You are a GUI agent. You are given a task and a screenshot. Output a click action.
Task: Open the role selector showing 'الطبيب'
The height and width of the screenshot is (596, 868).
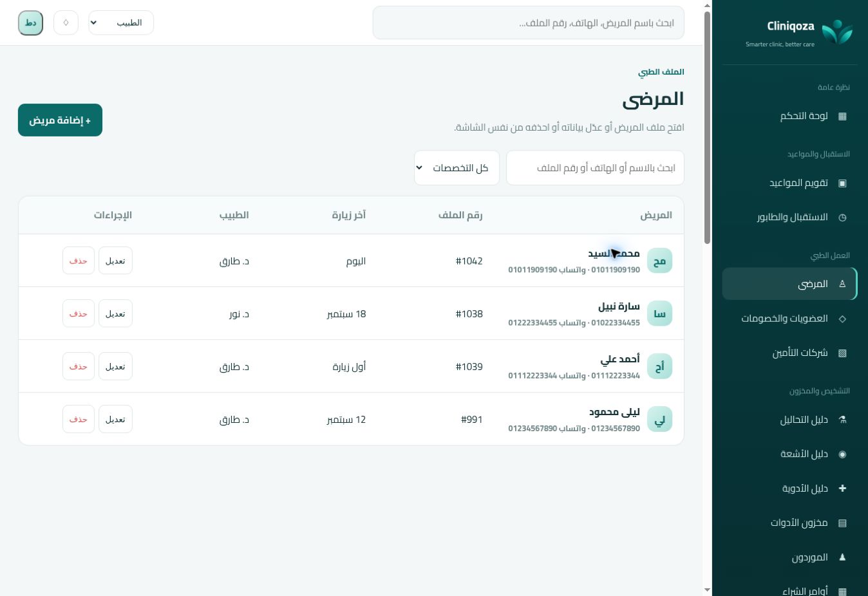pyautogui.click(x=121, y=23)
